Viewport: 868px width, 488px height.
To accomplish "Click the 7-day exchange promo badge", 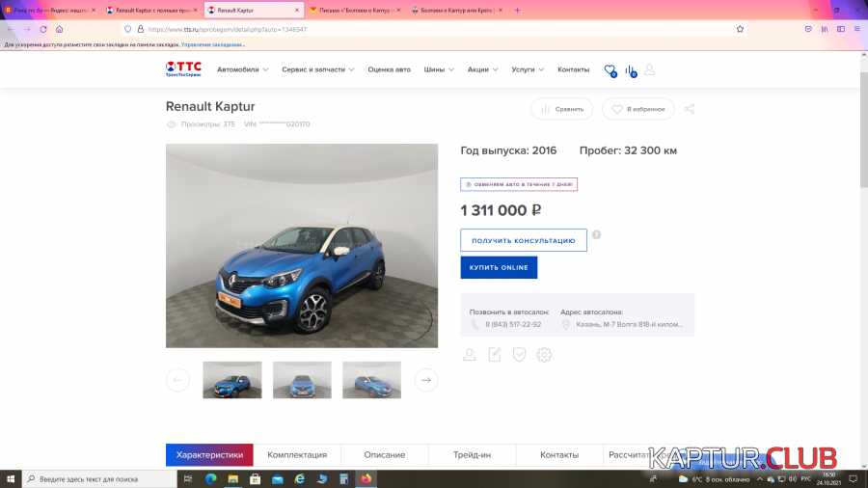I will 519,184.
